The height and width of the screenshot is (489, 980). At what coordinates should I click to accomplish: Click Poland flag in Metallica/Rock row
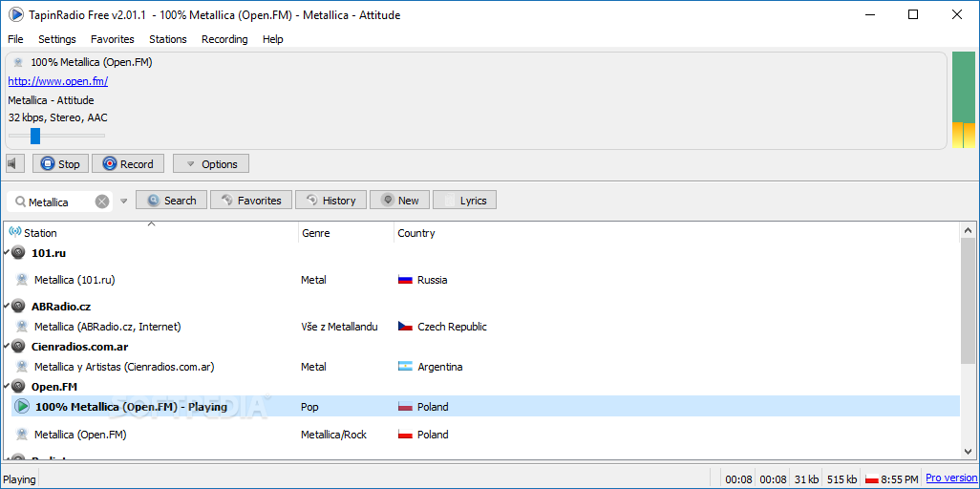click(x=405, y=434)
